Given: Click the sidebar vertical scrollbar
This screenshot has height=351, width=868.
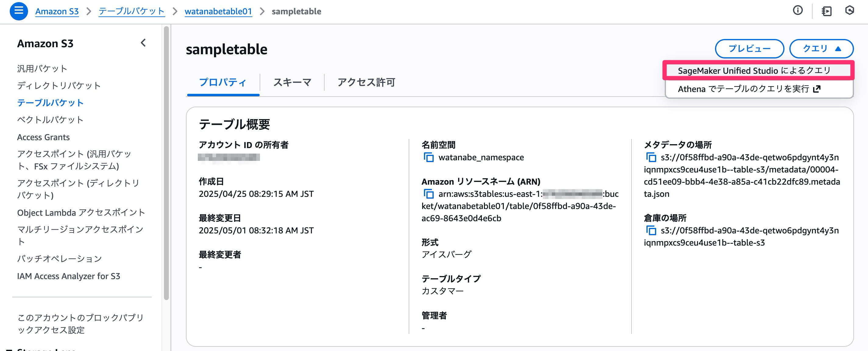Looking at the screenshot, I should click(x=166, y=162).
